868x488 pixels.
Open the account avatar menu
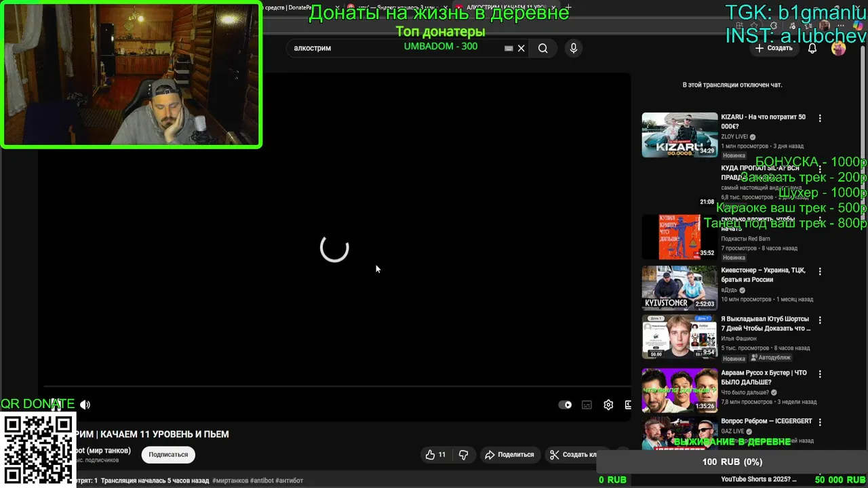[839, 48]
